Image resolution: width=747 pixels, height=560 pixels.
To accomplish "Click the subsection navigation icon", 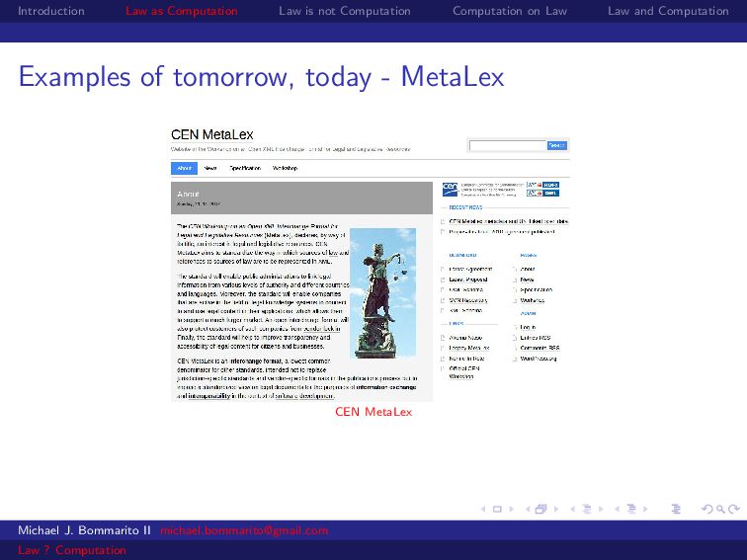I will pos(587,509).
